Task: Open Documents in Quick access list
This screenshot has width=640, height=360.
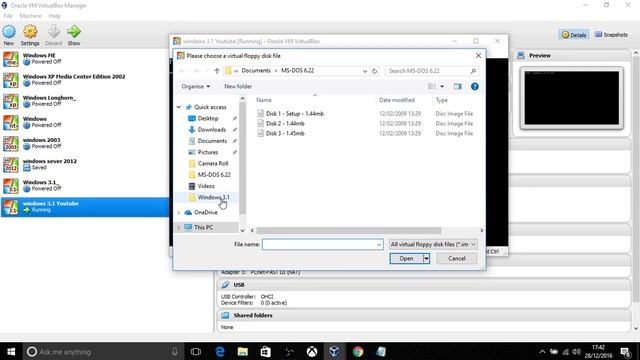Action: point(212,141)
